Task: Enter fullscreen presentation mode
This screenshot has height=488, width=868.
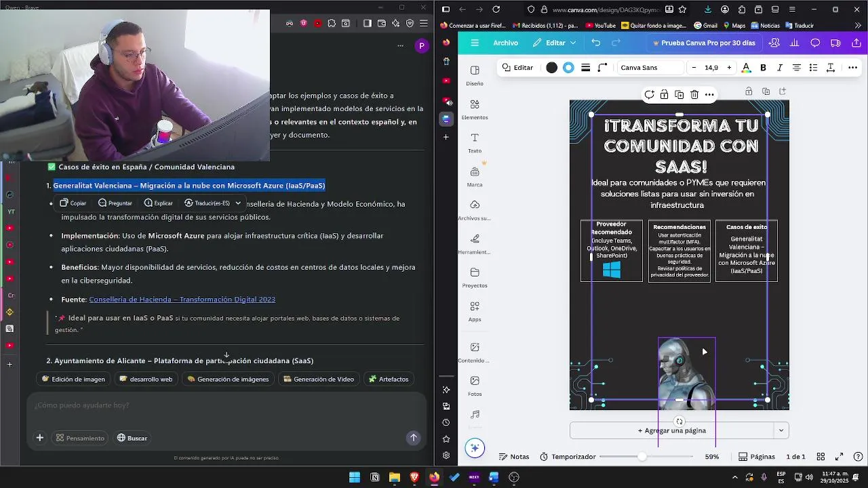Action: pos(839,457)
